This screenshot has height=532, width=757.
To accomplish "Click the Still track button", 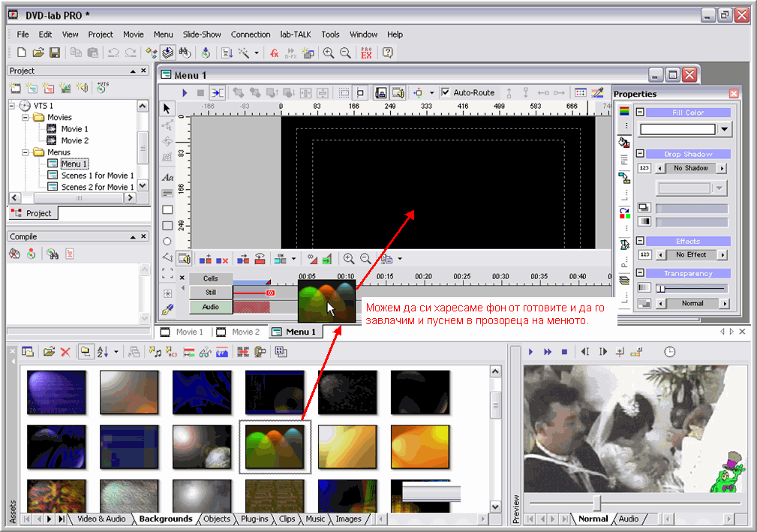I will pos(211,292).
